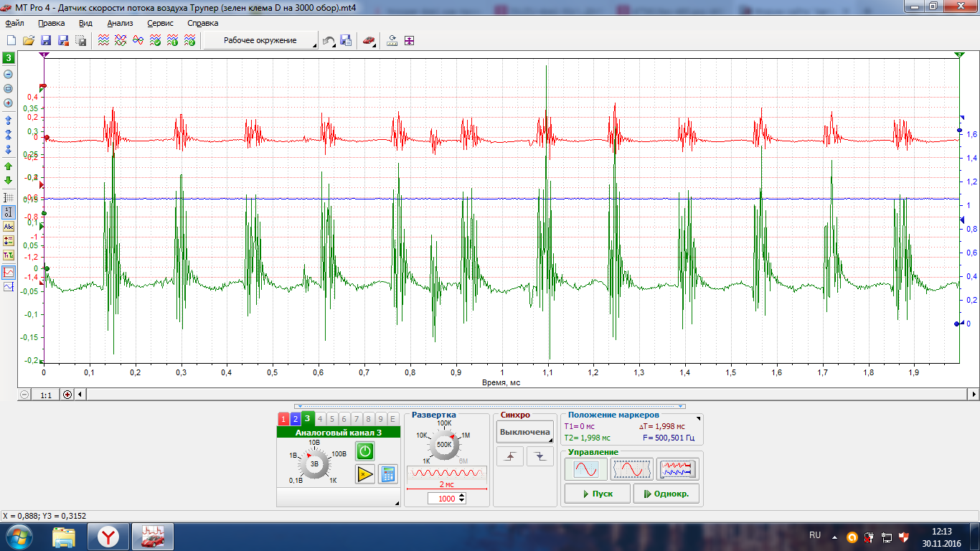Click the green up arrow in the left sidebar
This screenshot has height=551, width=980.
9,166
